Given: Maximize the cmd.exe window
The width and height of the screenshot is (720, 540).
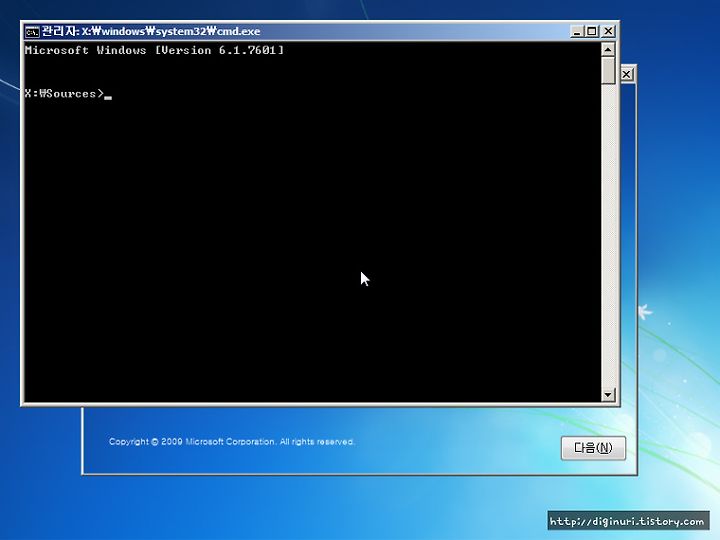Looking at the screenshot, I should (592, 31).
